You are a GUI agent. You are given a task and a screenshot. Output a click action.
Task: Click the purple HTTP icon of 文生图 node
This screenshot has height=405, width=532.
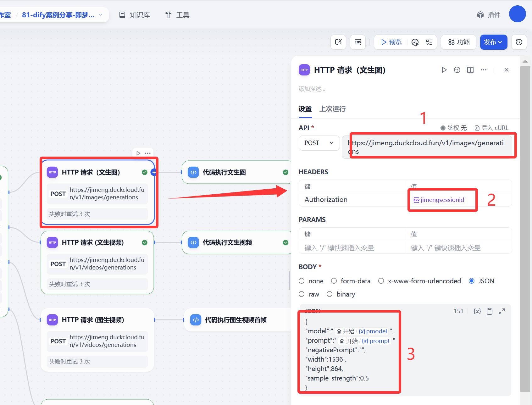tap(53, 172)
